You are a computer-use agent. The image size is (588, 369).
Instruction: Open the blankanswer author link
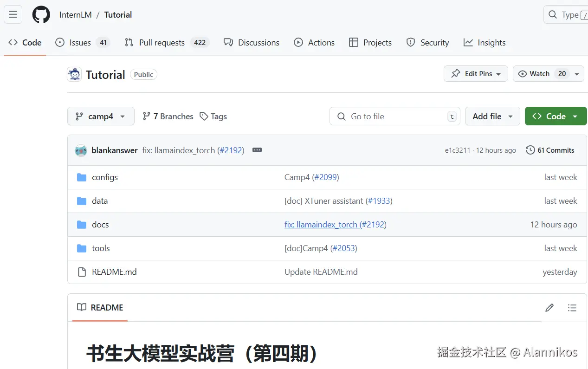[115, 150]
